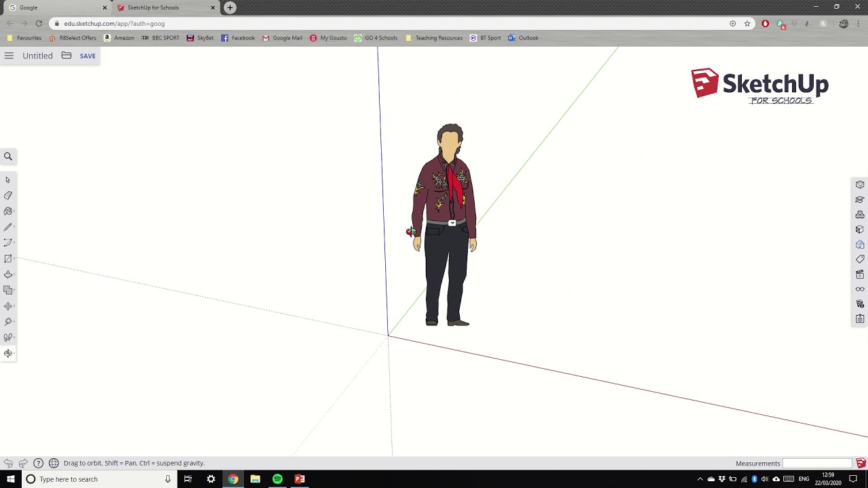Image resolution: width=868 pixels, height=488 pixels.
Task: Undo using the status bar arrow
Action: tap(8, 464)
